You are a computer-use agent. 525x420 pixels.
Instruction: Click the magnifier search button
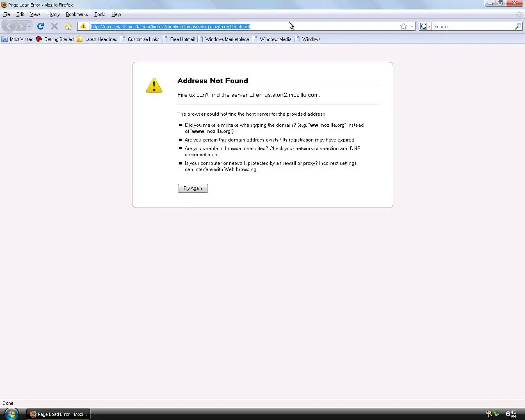click(x=518, y=27)
